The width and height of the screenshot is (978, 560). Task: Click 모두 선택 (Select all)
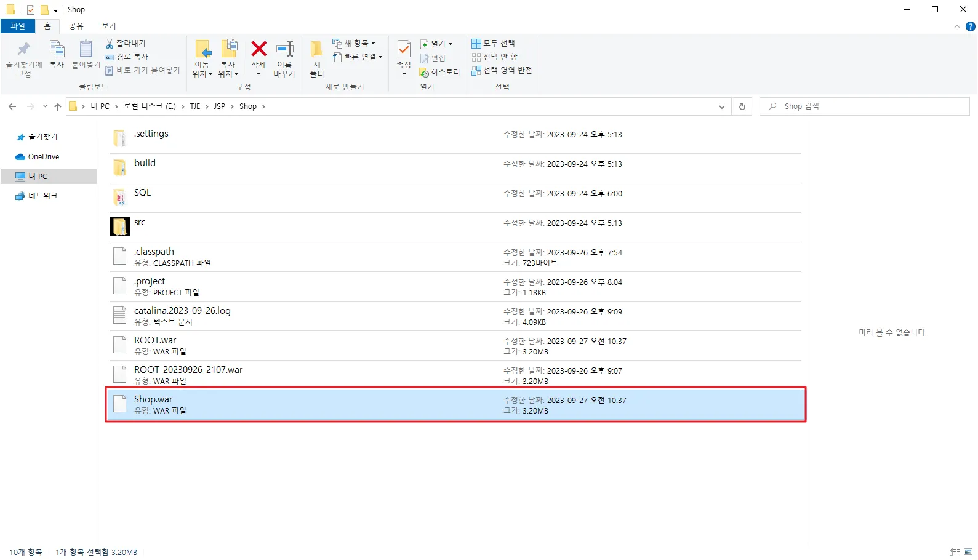tap(494, 43)
